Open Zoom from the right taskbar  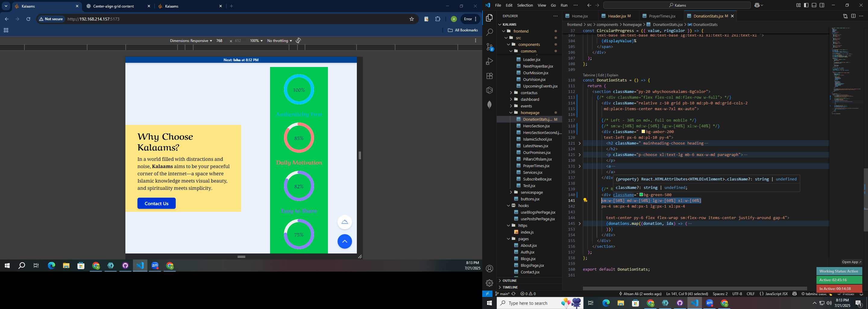point(710,303)
